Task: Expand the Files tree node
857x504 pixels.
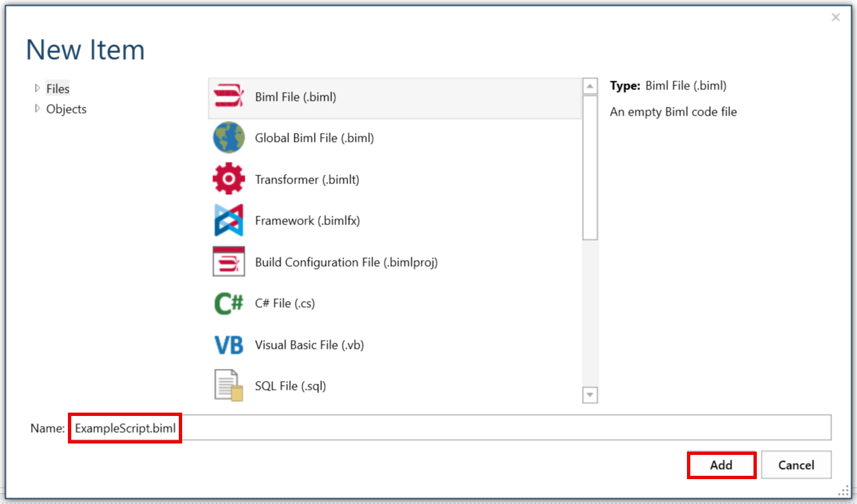Action: tap(38, 88)
